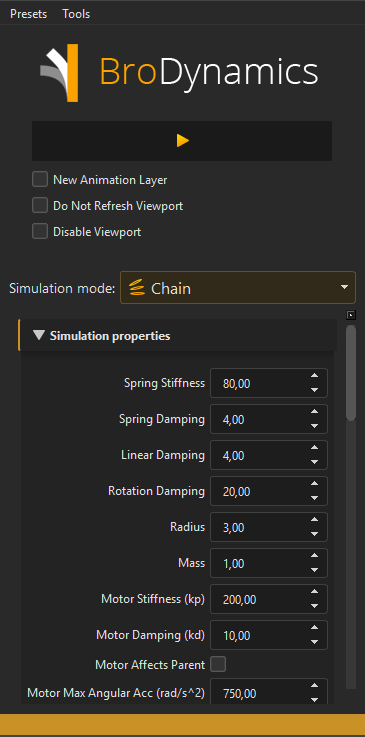Decrease Radius with down arrow
This screenshot has width=365, height=737.
(x=315, y=534)
